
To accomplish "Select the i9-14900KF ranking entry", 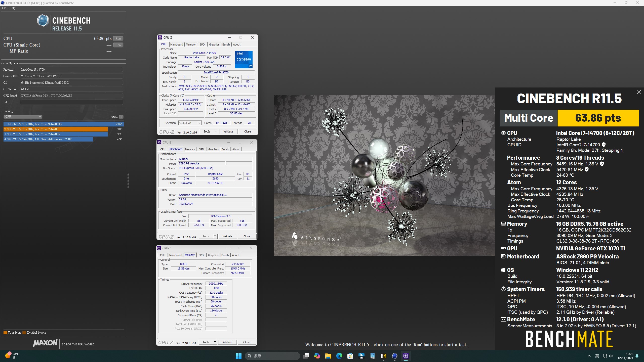I will coord(63,124).
